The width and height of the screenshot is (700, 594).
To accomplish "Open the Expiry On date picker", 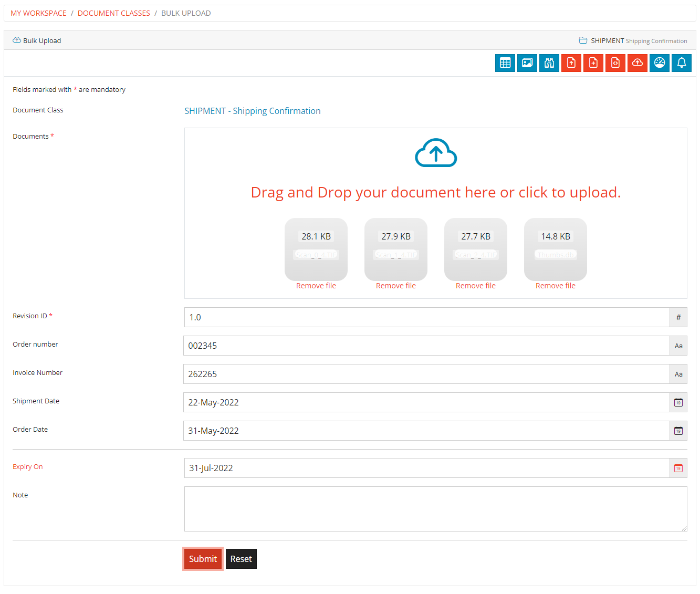I will click(678, 468).
